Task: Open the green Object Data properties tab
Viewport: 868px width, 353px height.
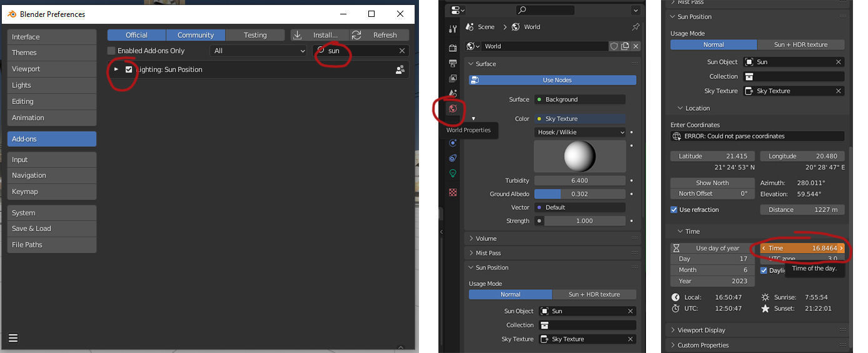Action: pos(453,173)
